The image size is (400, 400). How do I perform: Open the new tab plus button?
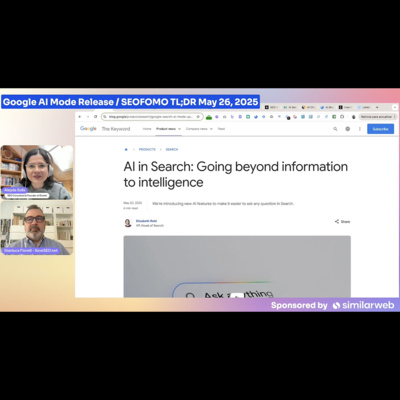377,107
